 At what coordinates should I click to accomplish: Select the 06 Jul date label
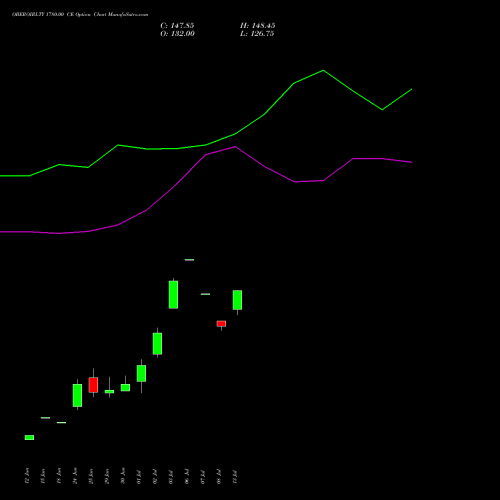coord(187,477)
